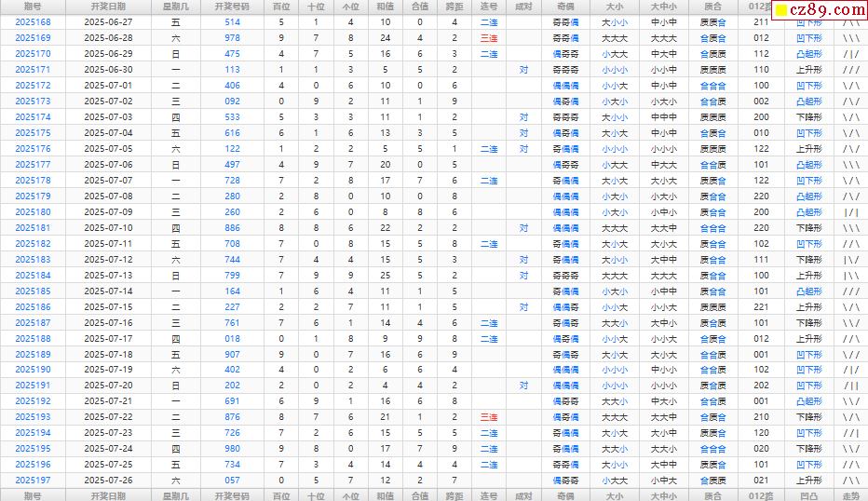Open issue 2025186 link
The height and width of the screenshot is (501, 868).
click(x=33, y=306)
